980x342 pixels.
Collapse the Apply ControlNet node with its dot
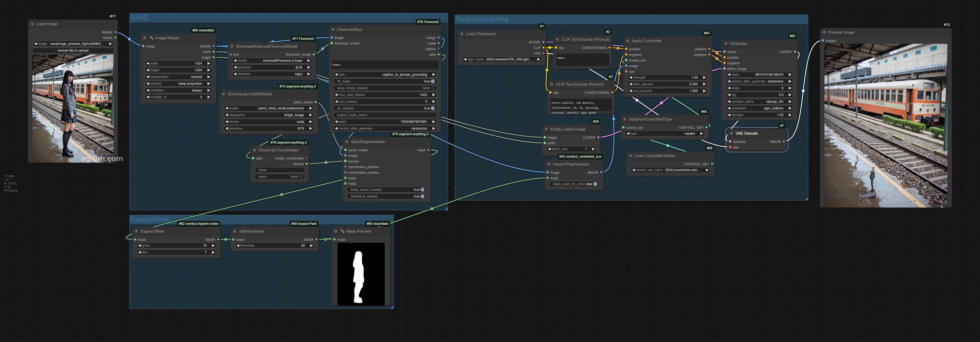point(628,41)
